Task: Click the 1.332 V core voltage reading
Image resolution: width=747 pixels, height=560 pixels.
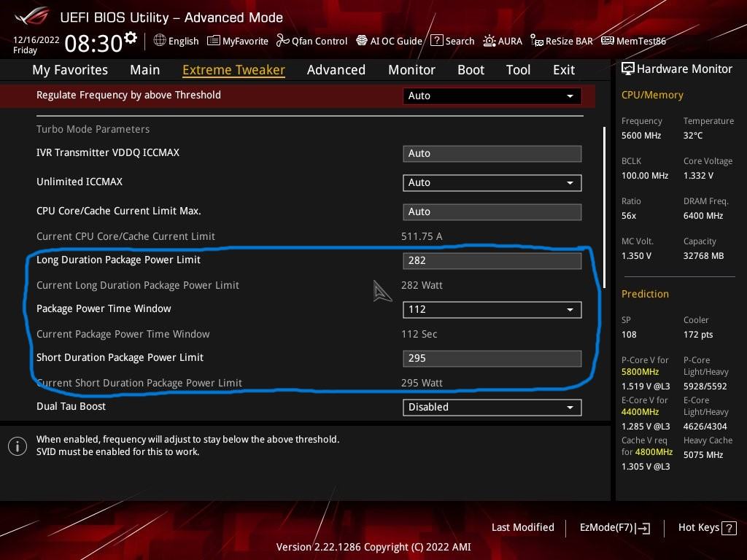Action: click(698, 176)
